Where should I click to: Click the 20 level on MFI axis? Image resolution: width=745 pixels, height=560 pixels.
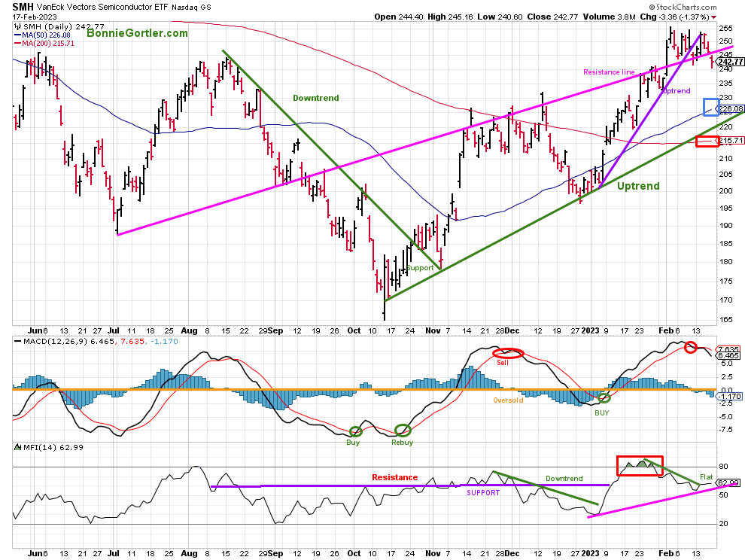click(723, 523)
